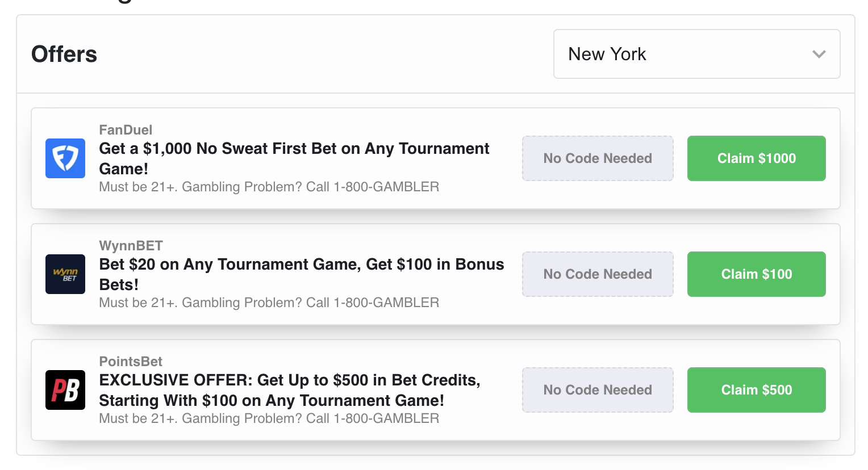868x470 pixels.
Task: Click the PointsBet brand name label
Action: click(131, 362)
